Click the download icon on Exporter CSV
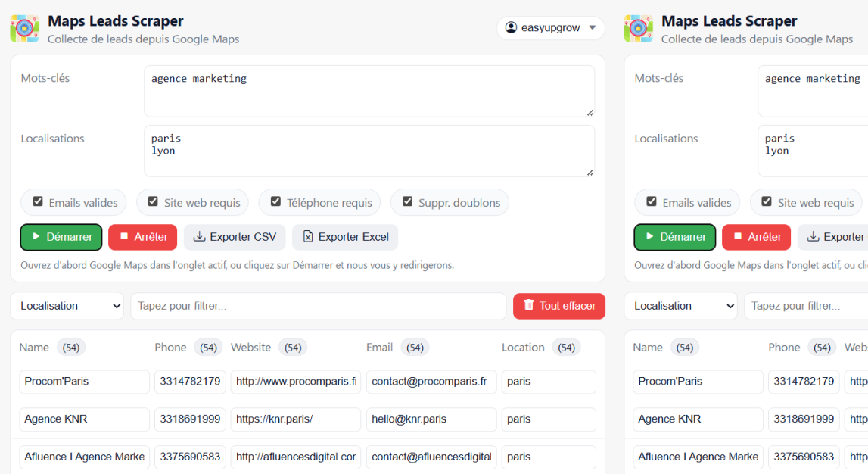This screenshot has height=474, width=868. coord(200,237)
